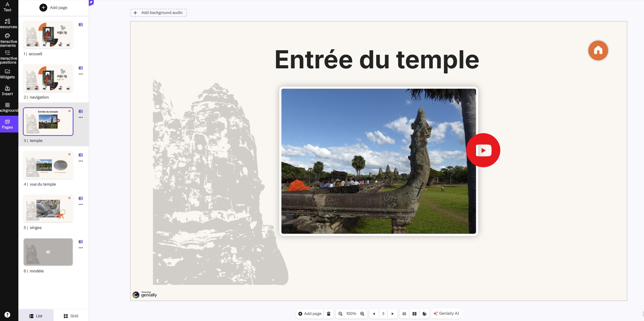
Task: Switch pages panel to List view
Action: [x=36, y=316]
